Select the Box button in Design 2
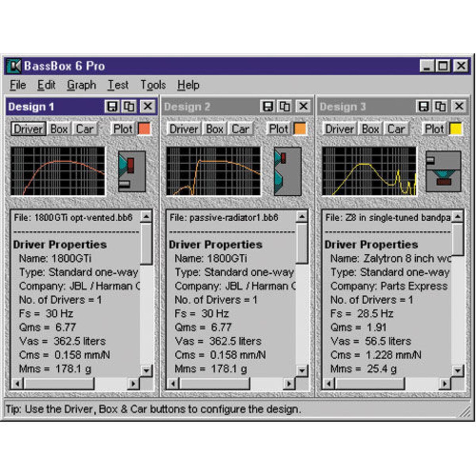476x476 pixels. pyautogui.click(x=215, y=129)
